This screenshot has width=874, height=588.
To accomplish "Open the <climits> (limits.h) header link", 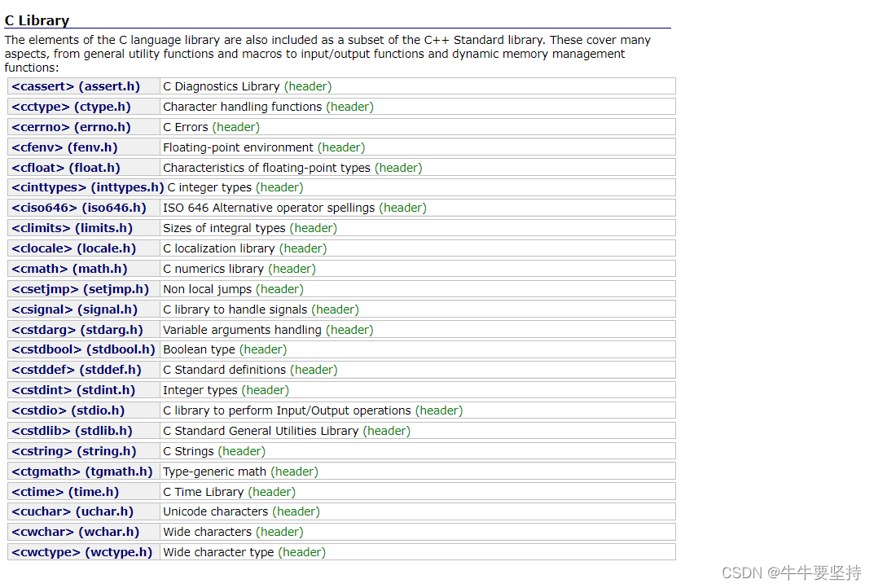I will (72, 228).
